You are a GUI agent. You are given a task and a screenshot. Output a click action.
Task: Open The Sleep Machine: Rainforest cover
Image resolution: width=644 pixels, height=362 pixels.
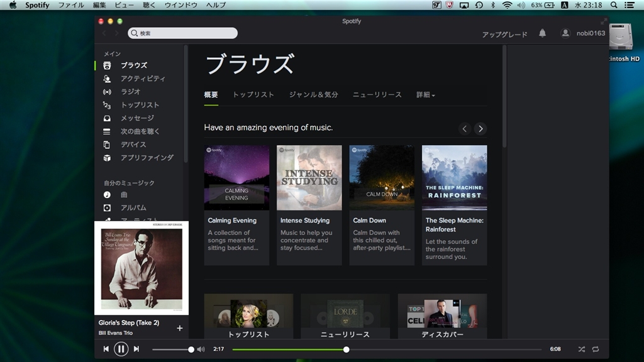pos(454,178)
